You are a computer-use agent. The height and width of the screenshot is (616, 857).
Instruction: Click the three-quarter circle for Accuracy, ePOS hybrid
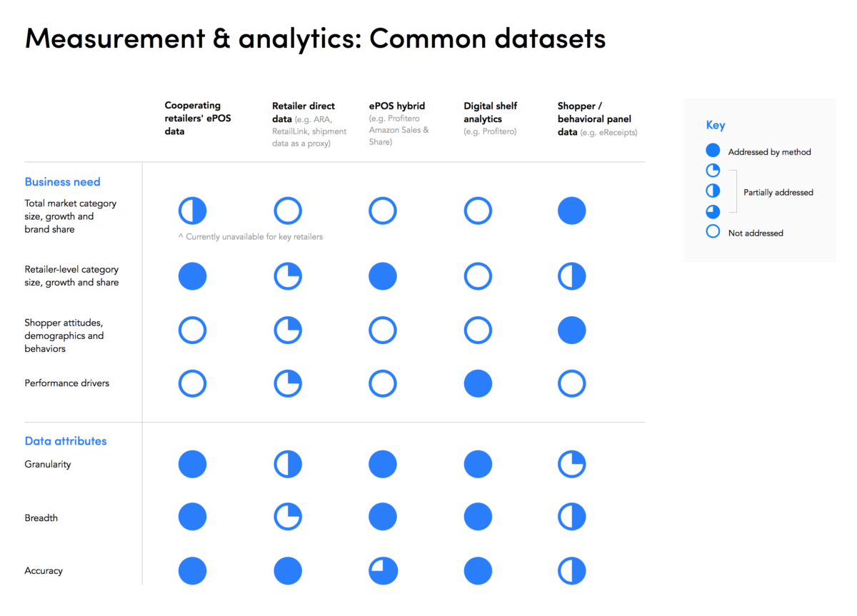click(x=383, y=571)
